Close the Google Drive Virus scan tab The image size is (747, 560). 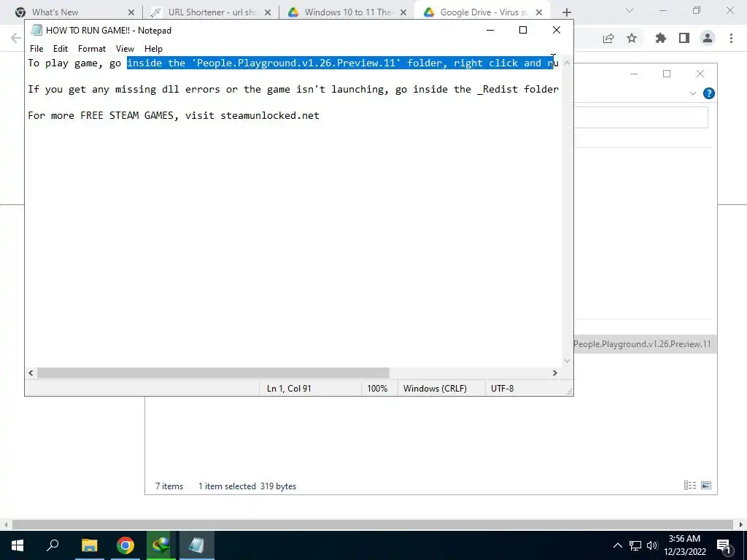pyautogui.click(x=539, y=12)
